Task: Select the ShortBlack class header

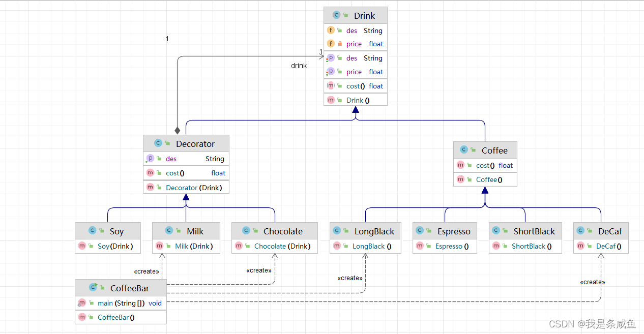Action: click(525, 231)
